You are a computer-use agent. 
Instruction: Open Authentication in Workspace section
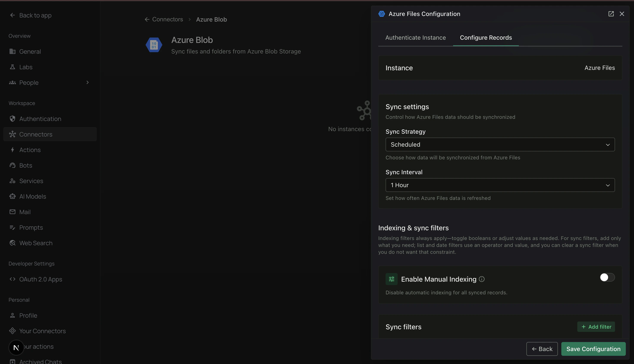click(x=50, y=119)
